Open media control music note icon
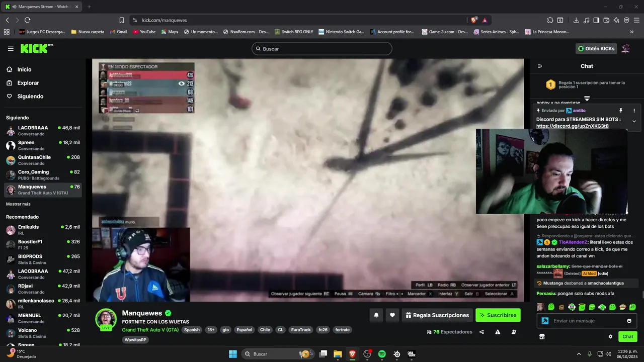644x362 pixels. pos(586,20)
